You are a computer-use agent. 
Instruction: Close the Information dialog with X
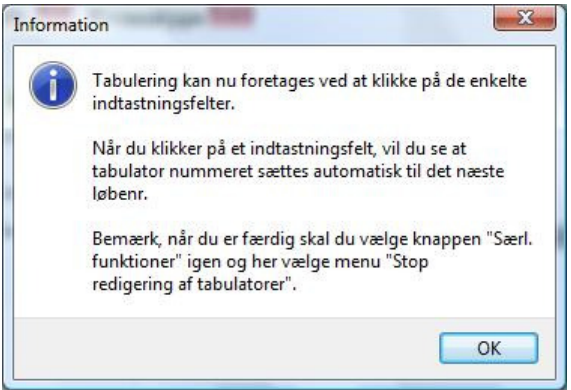(x=525, y=17)
